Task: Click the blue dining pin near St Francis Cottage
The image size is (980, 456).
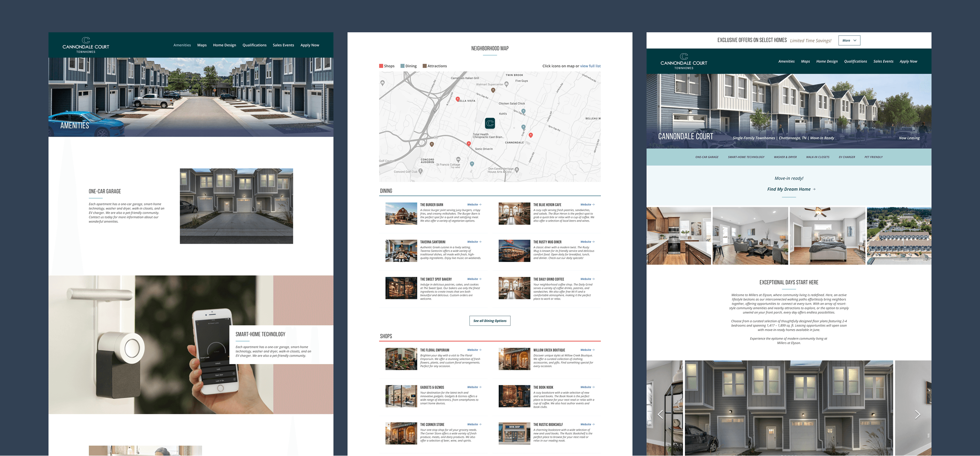Action: (x=472, y=164)
